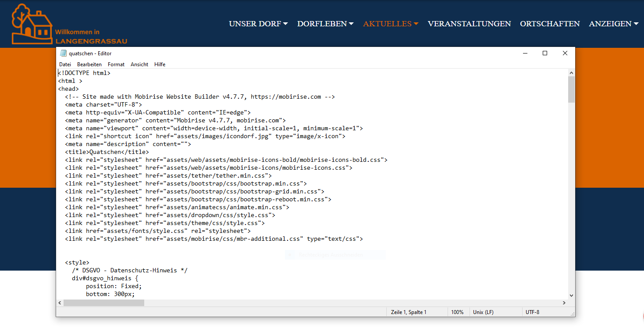The width and height of the screenshot is (644, 332).
Task: Click the horizontal scrollbar thumb
Action: click(x=103, y=303)
